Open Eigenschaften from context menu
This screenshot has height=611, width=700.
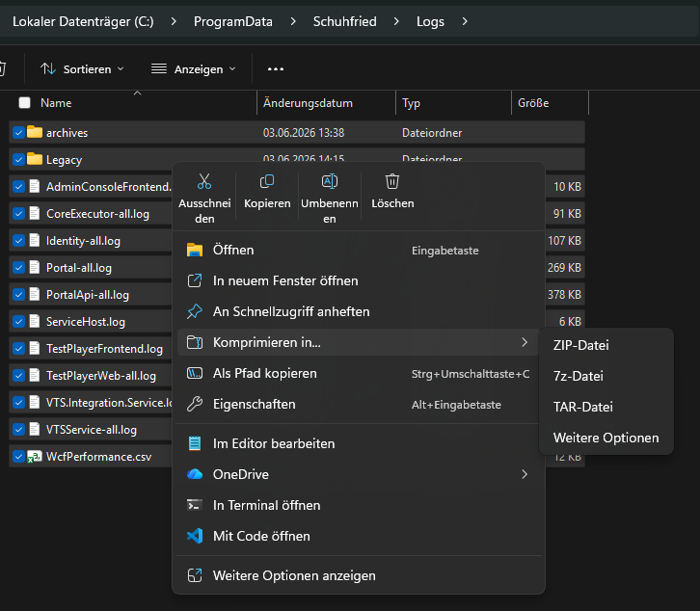click(358, 405)
